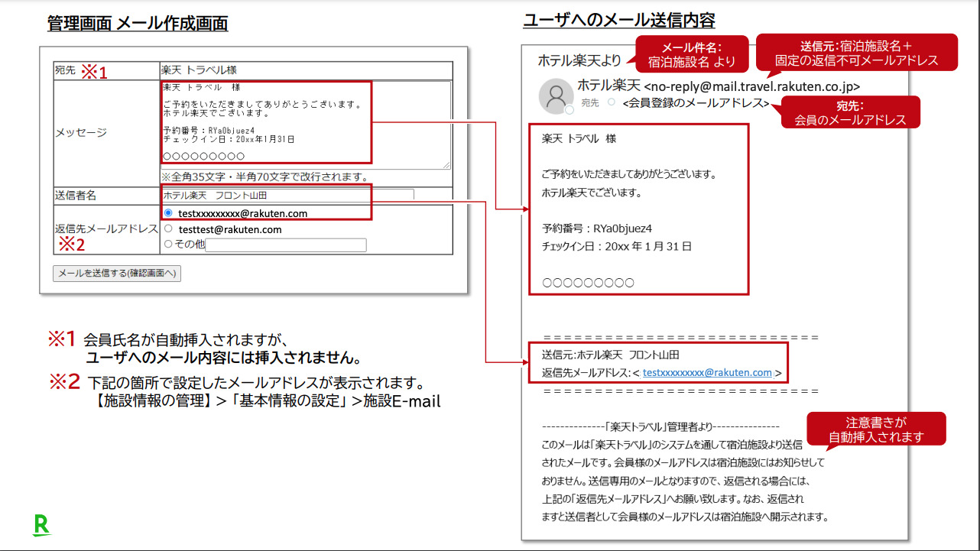Click the 管理画面 メール作成画面 heading
The height and width of the screenshot is (551, 980).
click(138, 24)
